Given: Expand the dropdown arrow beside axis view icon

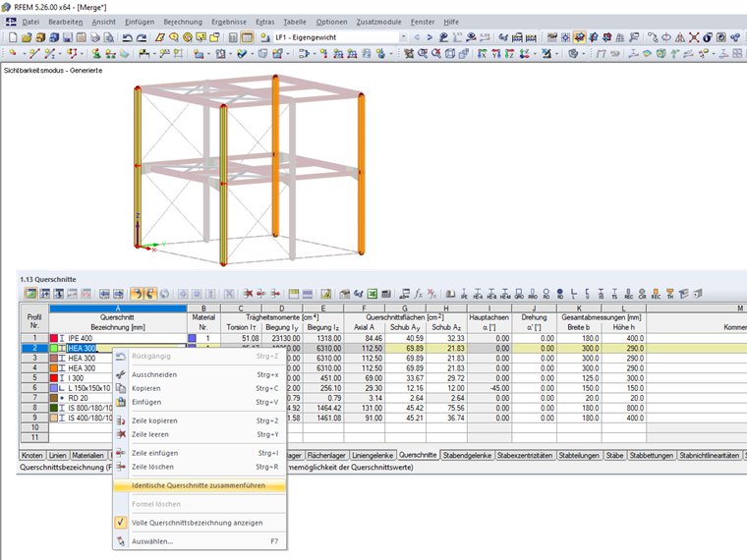Looking at the screenshot, I should click(535, 53).
